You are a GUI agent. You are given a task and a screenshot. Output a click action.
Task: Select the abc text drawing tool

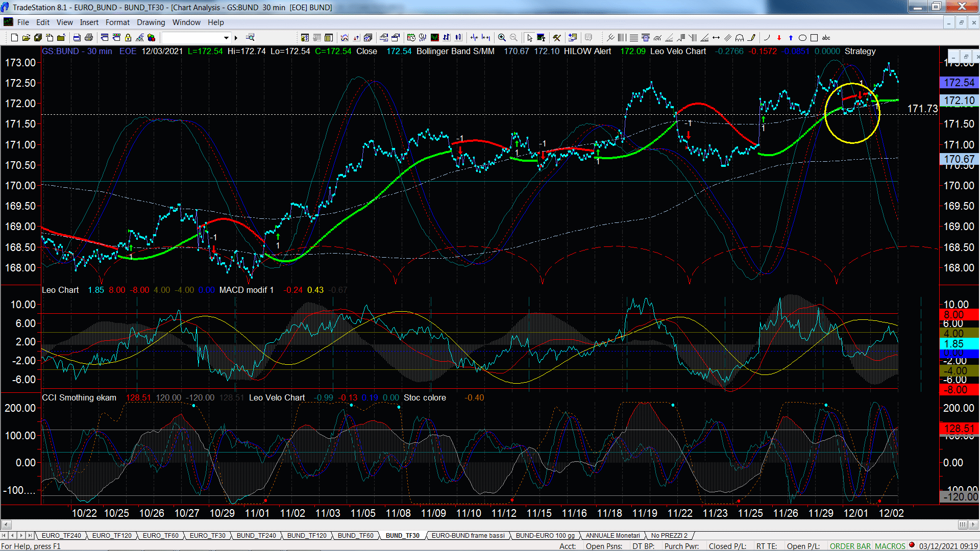826,38
